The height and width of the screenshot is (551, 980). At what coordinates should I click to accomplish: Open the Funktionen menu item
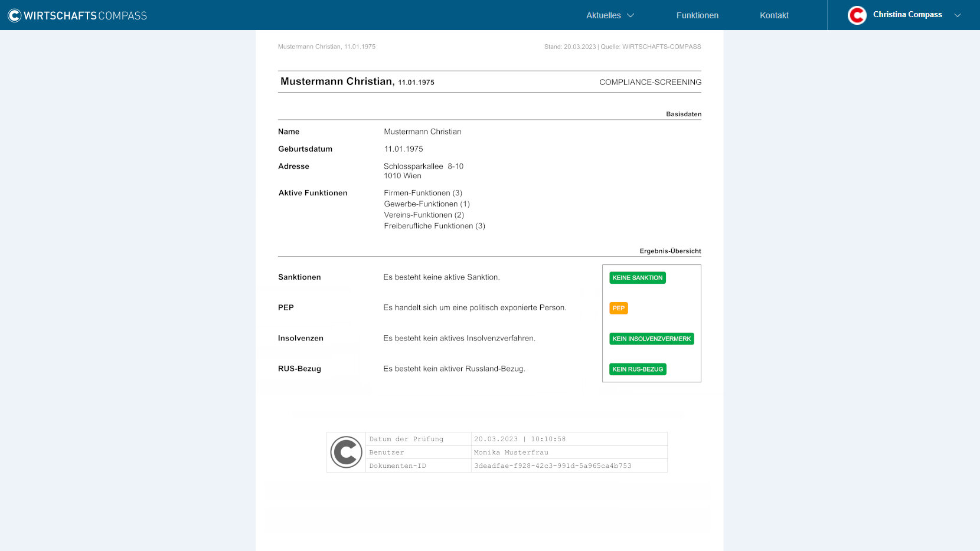pos(697,15)
